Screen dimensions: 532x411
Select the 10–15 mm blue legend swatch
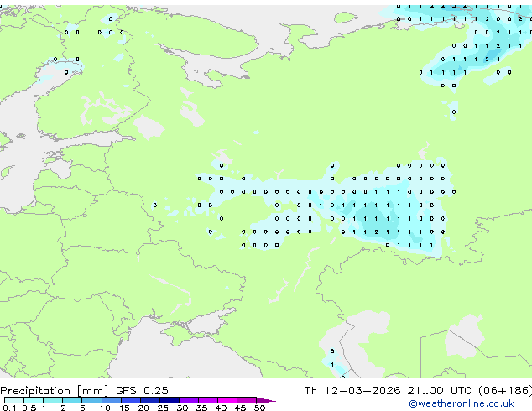point(112,400)
